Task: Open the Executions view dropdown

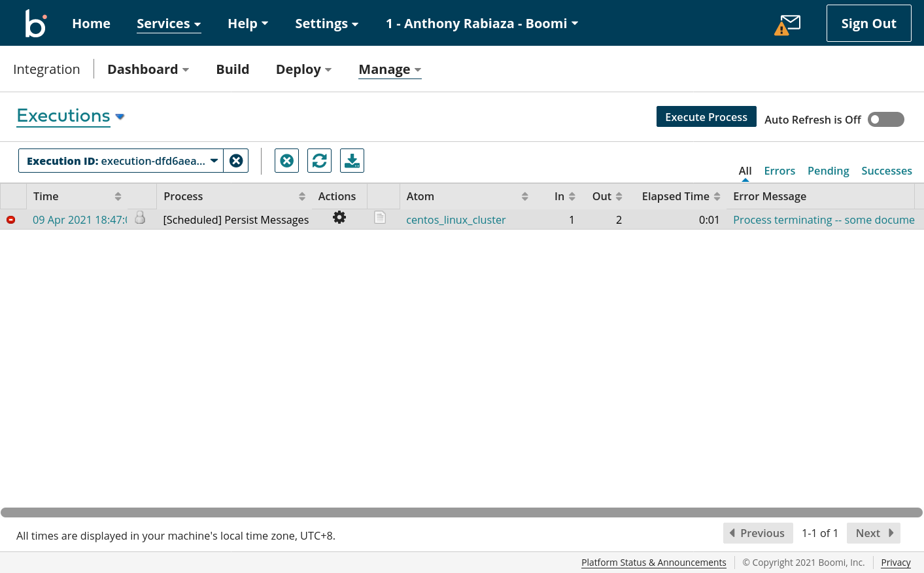Action: pyautogui.click(x=120, y=117)
